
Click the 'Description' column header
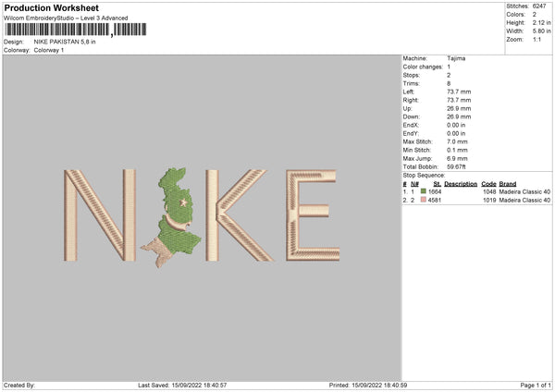click(461, 184)
